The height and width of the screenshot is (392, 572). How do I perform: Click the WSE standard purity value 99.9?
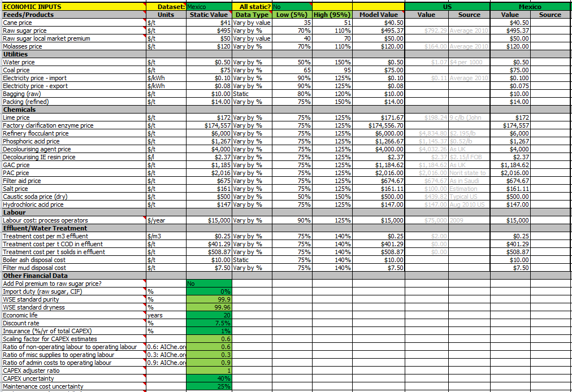[x=209, y=299]
